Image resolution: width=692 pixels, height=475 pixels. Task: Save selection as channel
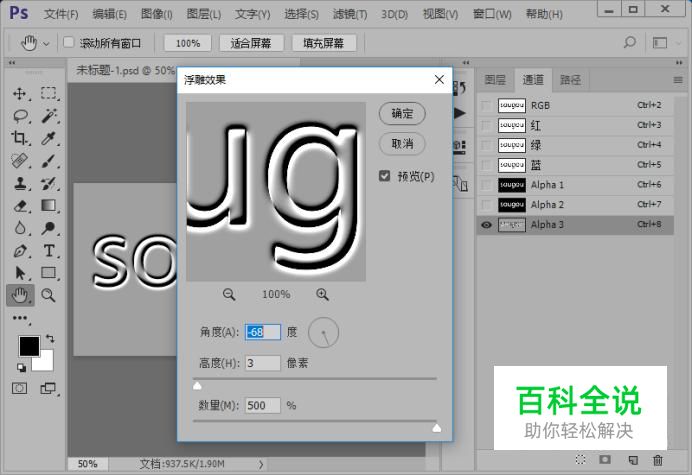[605, 460]
